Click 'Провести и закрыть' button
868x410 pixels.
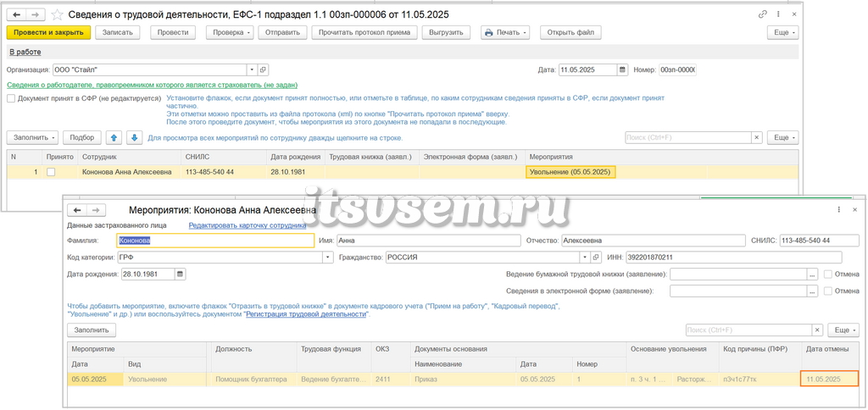click(x=48, y=33)
